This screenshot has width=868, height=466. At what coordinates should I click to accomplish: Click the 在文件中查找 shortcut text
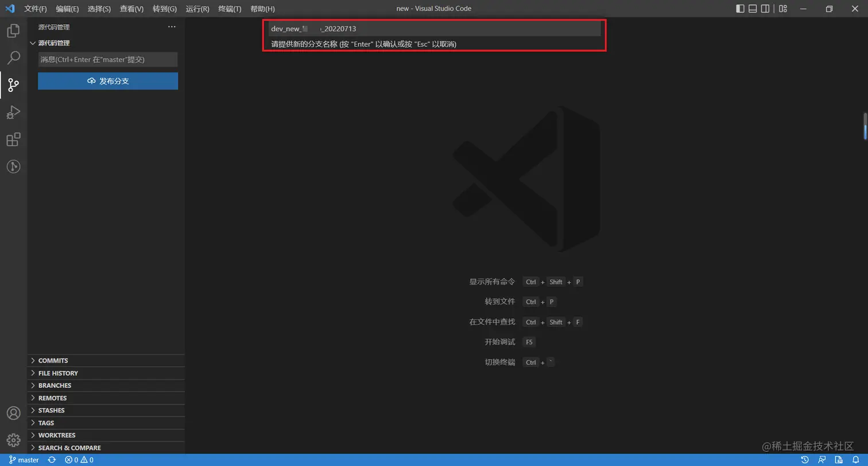(x=492, y=322)
